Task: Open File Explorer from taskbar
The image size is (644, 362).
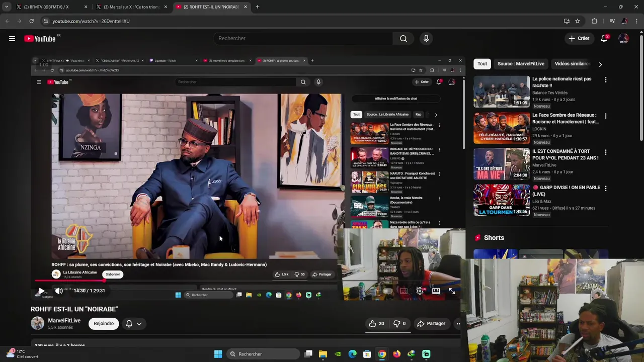Action: coord(323,354)
